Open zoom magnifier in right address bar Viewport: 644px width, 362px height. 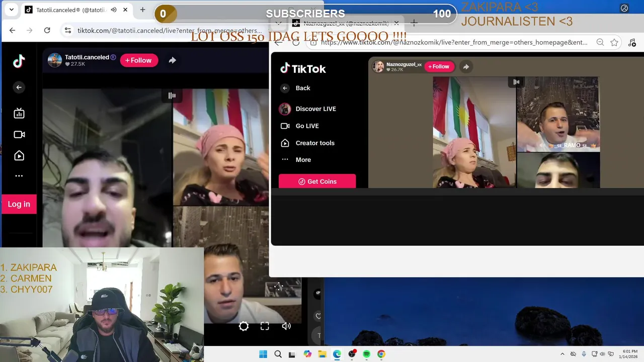click(600, 43)
